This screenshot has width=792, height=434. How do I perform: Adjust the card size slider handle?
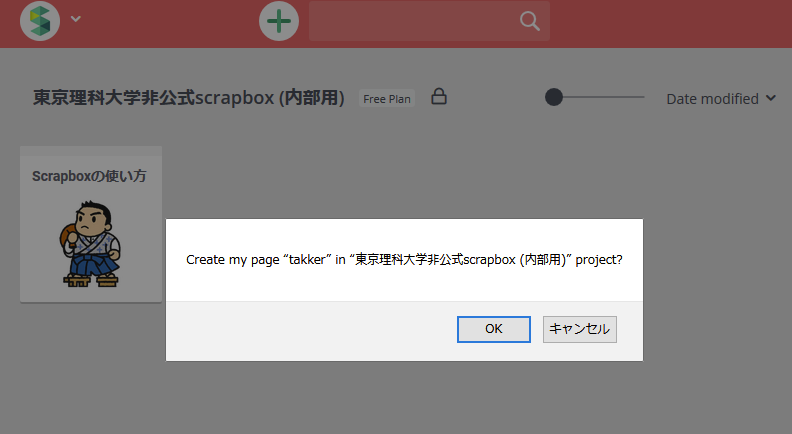point(554,97)
